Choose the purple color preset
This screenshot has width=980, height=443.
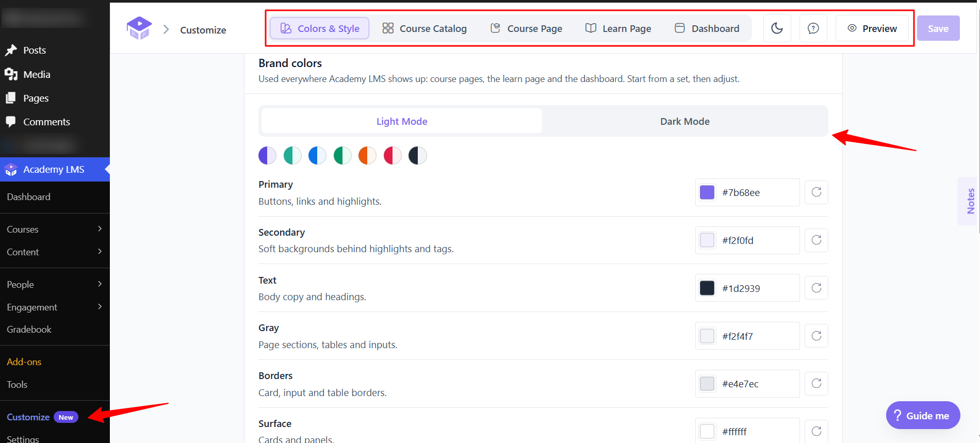pos(267,155)
